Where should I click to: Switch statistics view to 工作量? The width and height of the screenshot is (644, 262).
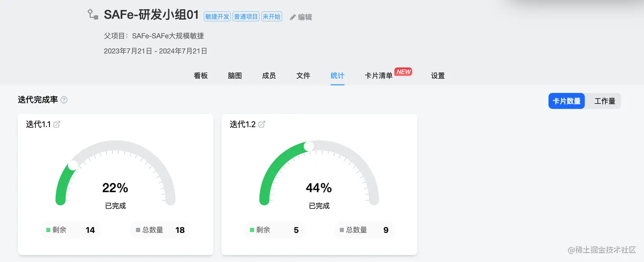(605, 101)
